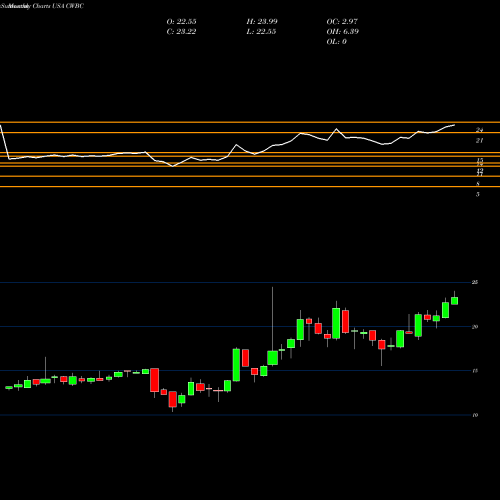500x500 pixels.
Task: Click the 21 label on upper line chart axis
Action: (479, 141)
